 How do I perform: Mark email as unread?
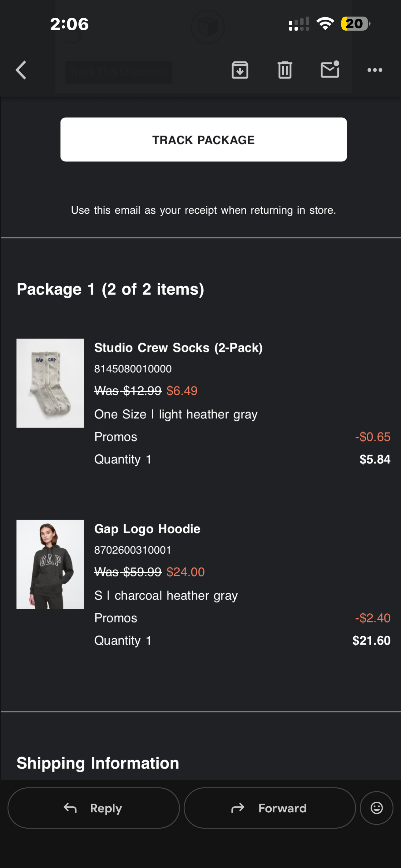[x=329, y=69]
